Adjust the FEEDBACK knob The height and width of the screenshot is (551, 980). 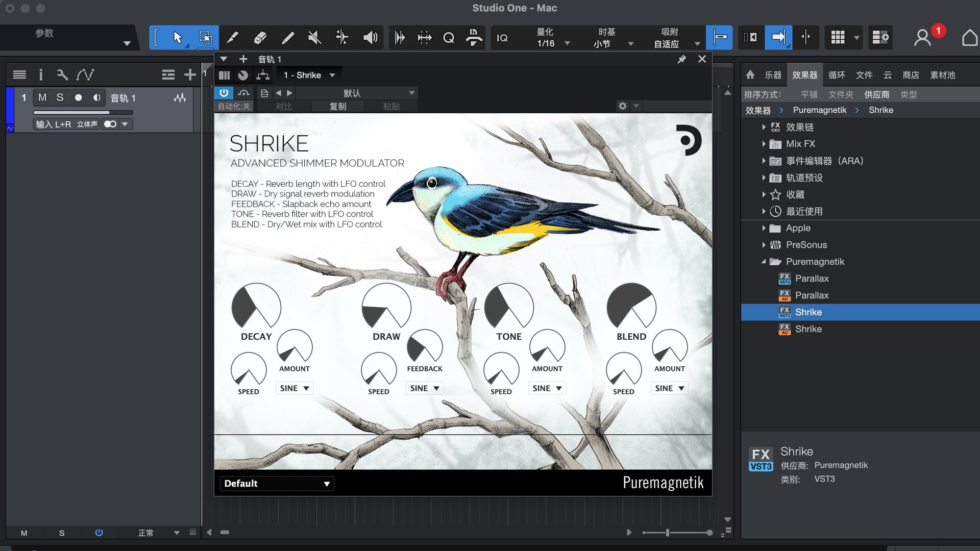tap(425, 346)
